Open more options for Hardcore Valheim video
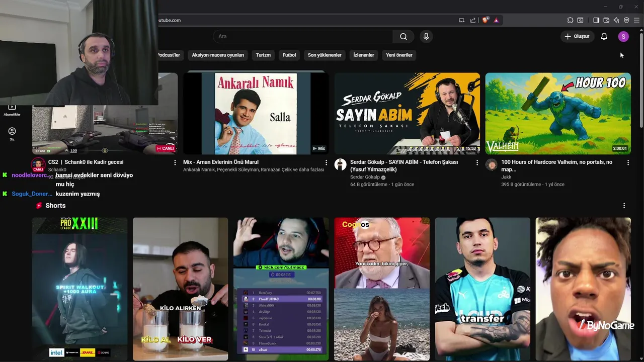Viewport: 644px width, 362px height. click(628, 162)
